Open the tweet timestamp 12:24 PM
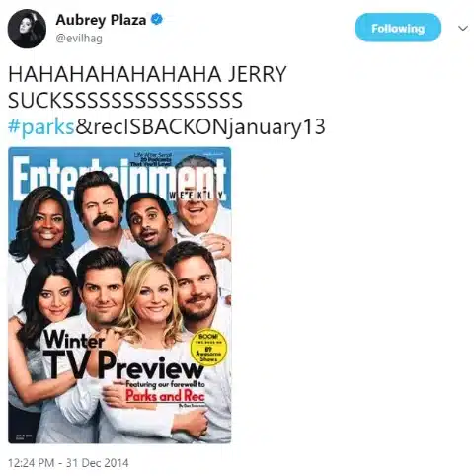This screenshot has width=474, height=476. [31, 463]
